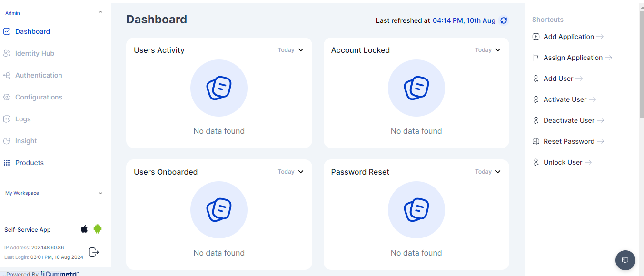Click the refresh dashboard icon
Screen dimensions: 644x276
pos(504,20)
